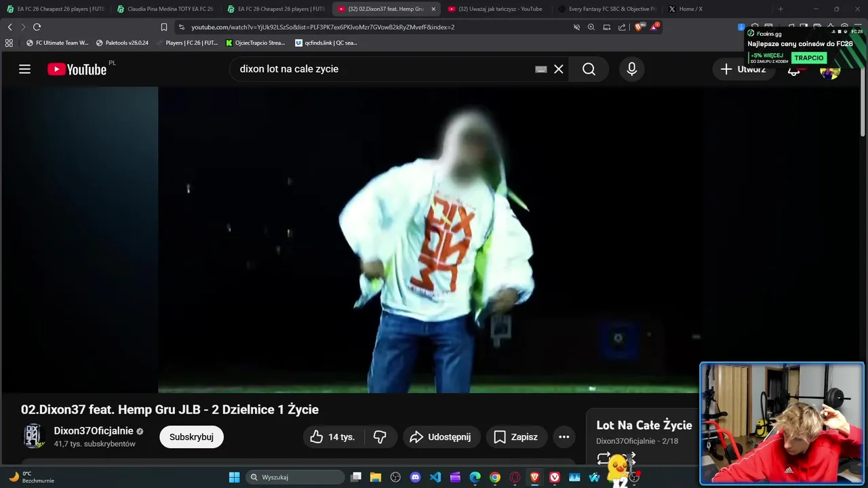
Task: Open the Dixon37Oficjalnie channel name link
Action: click(94, 431)
